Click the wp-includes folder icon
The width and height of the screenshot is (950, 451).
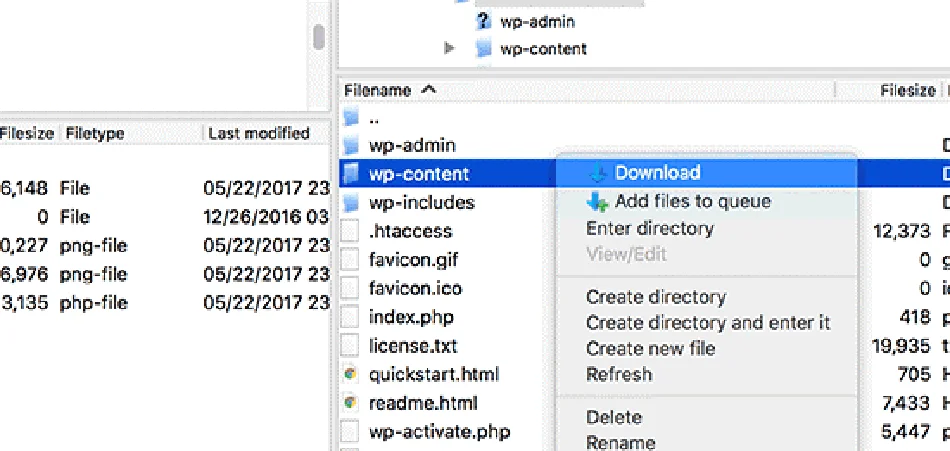tap(350, 203)
